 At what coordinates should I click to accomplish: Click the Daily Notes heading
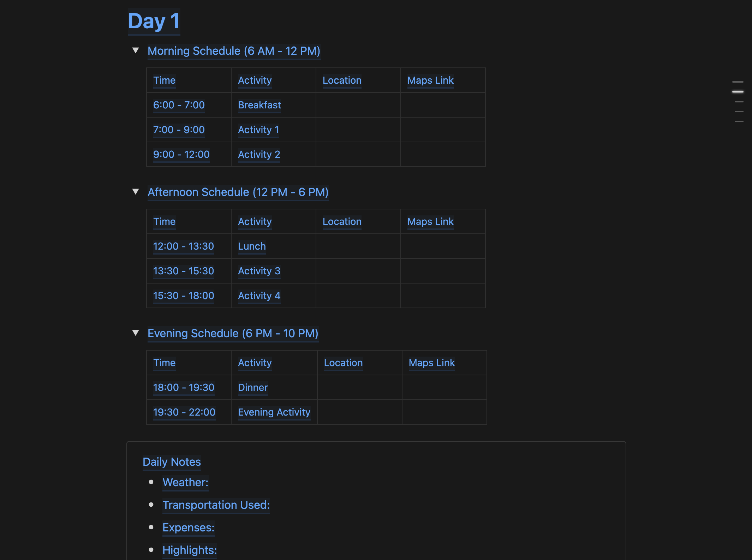coord(172,462)
